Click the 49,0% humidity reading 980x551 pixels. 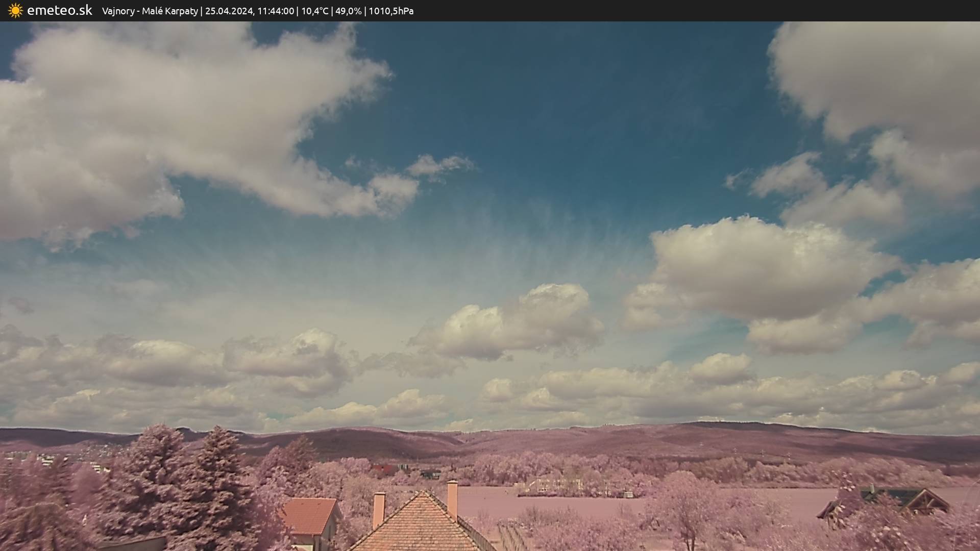[348, 11]
